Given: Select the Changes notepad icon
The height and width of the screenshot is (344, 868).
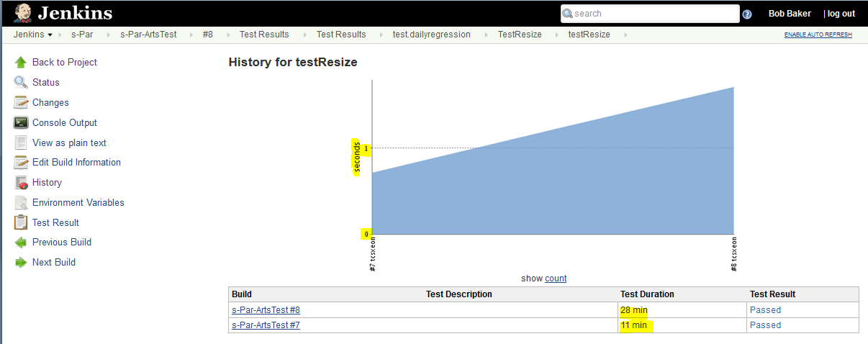Looking at the screenshot, I should point(21,102).
